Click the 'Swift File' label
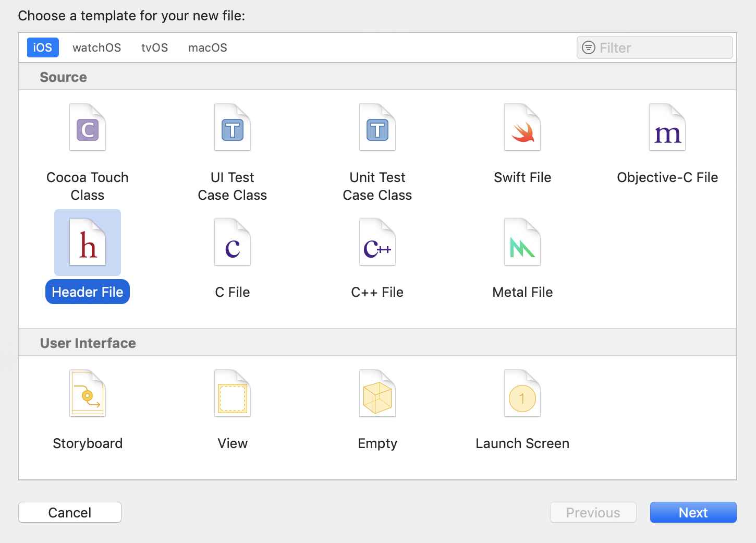 click(522, 177)
